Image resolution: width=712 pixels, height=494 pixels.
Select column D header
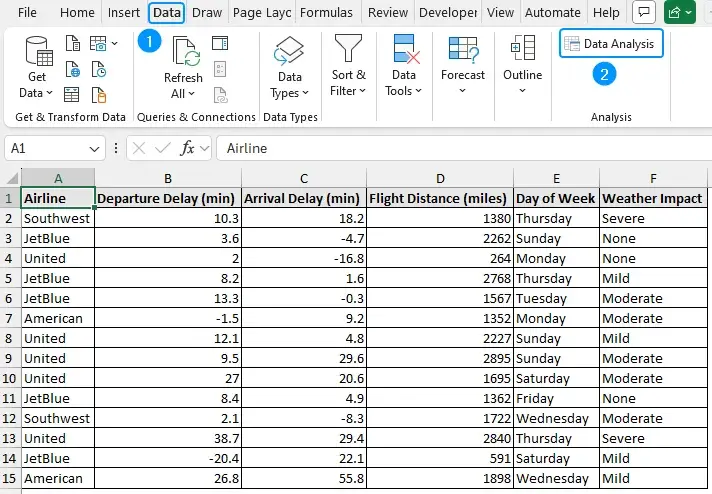coord(440,178)
